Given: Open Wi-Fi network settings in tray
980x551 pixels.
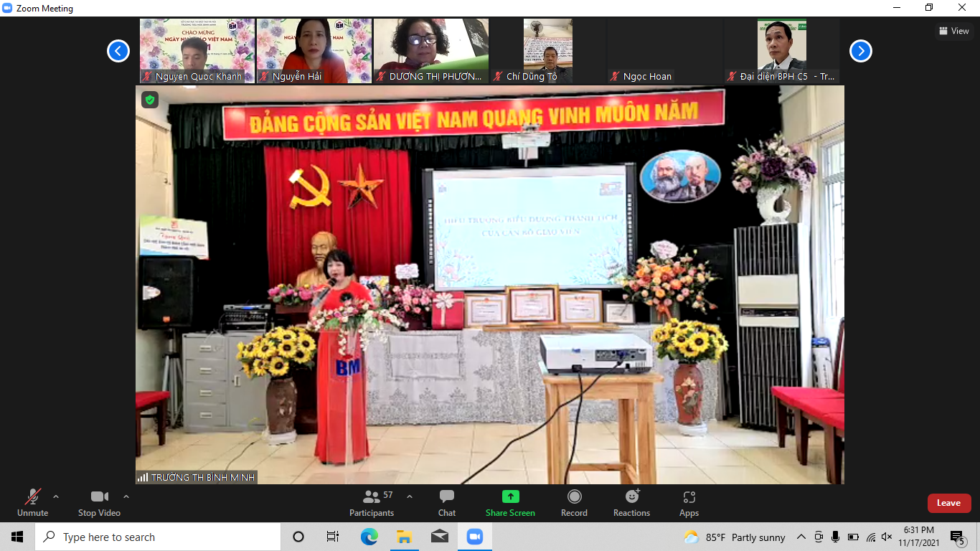Looking at the screenshot, I should pyautogui.click(x=870, y=537).
